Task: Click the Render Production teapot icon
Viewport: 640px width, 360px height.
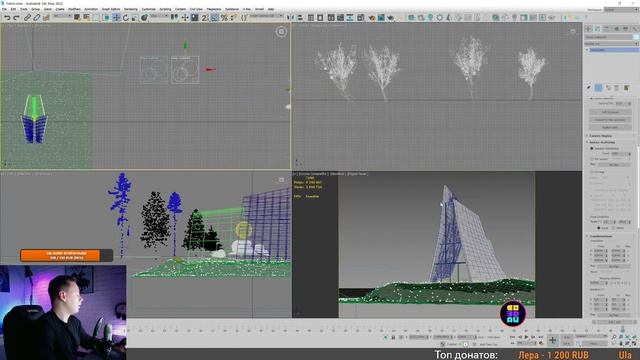Action: (391, 18)
